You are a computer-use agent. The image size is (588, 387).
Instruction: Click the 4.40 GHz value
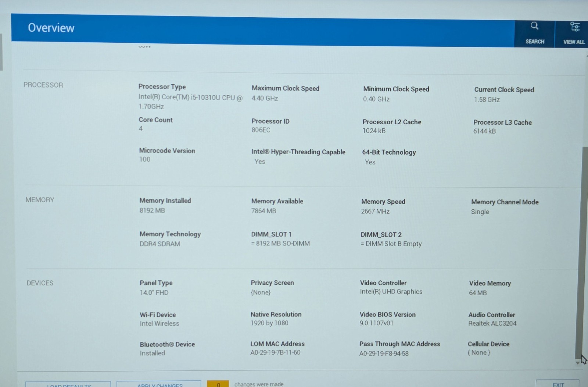265,98
